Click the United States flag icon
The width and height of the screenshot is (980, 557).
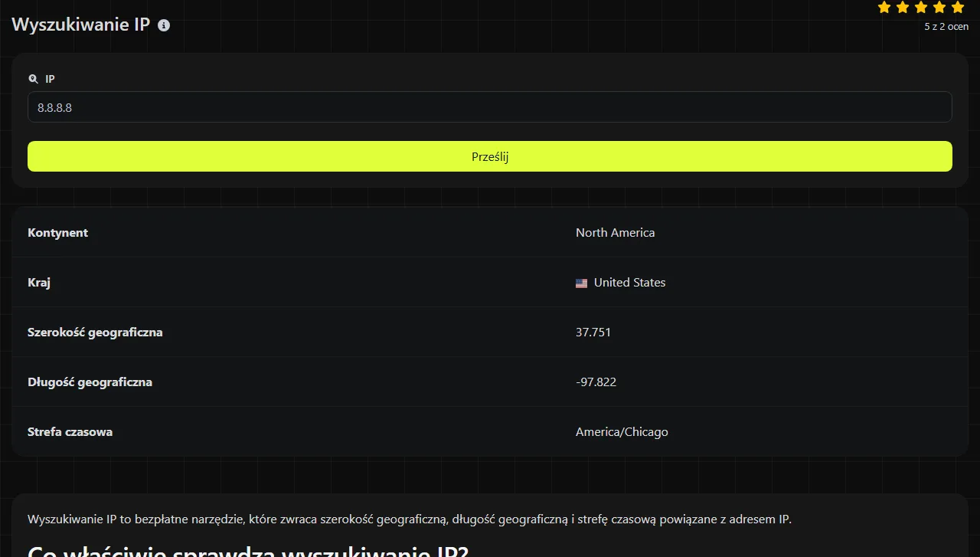pyautogui.click(x=582, y=283)
